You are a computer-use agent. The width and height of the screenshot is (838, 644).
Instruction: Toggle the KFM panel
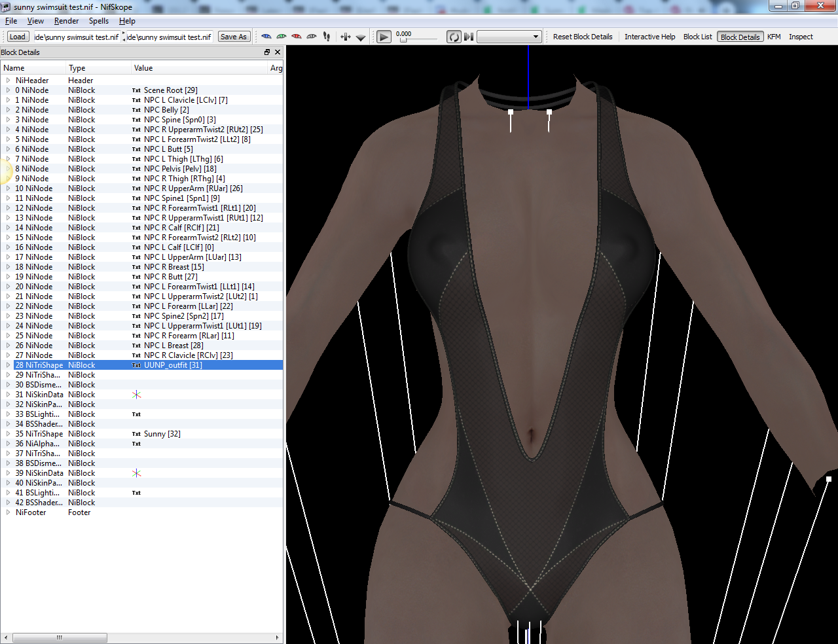[774, 37]
